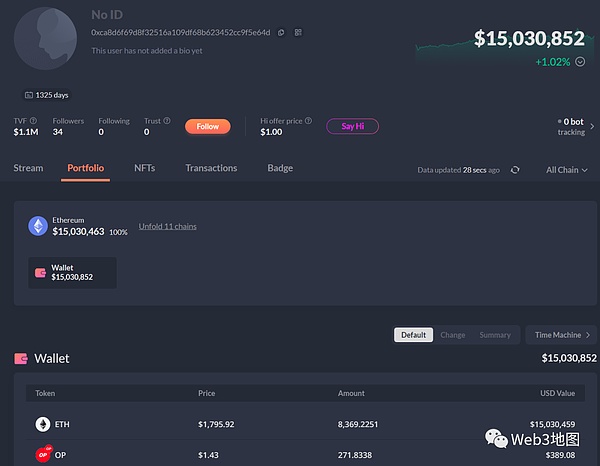This screenshot has width=600, height=466.
Task: Select the Default view toggle
Action: (x=413, y=335)
